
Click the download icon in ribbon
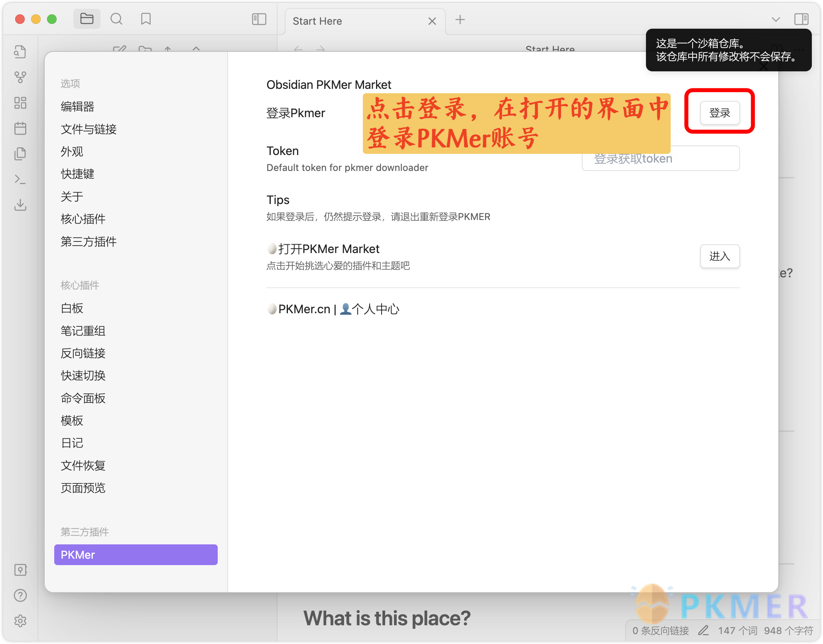[x=20, y=205]
